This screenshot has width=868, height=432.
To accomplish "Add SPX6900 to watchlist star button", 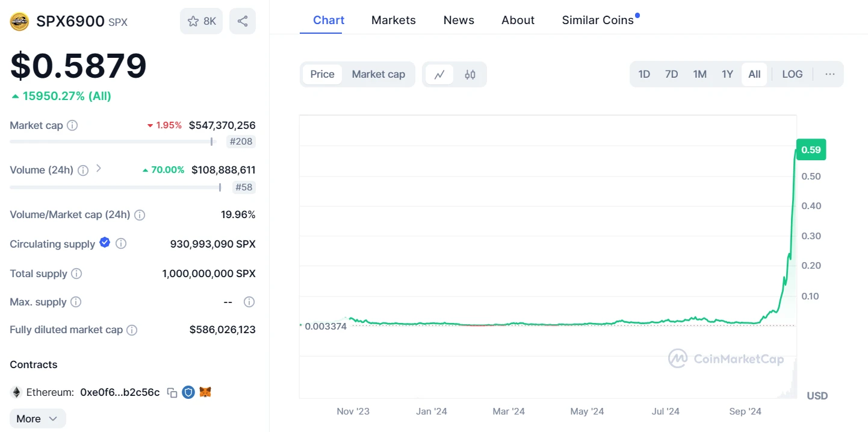I will click(201, 21).
